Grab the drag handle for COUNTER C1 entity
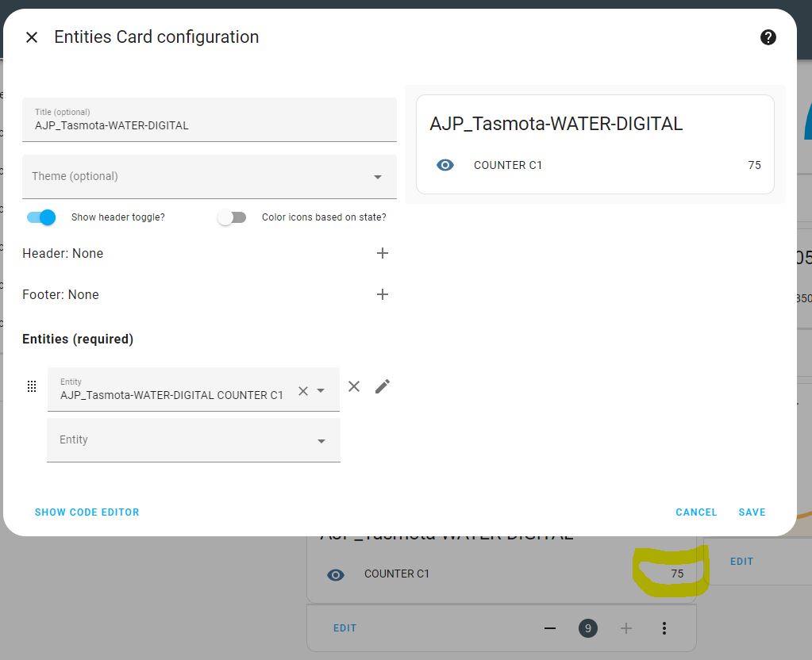The image size is (812, 660). click(x=32, y=386)
